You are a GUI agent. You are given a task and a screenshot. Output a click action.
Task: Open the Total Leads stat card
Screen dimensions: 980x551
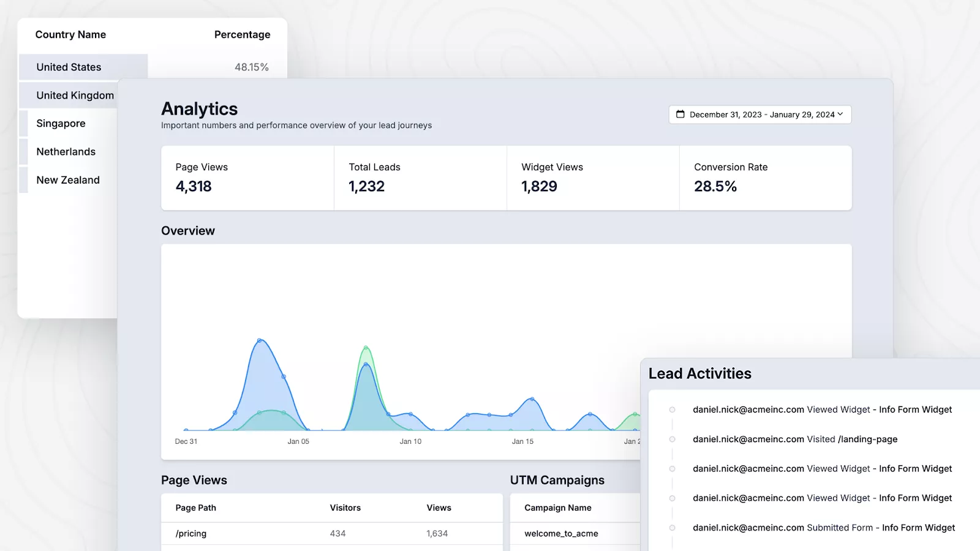(420, 178)
